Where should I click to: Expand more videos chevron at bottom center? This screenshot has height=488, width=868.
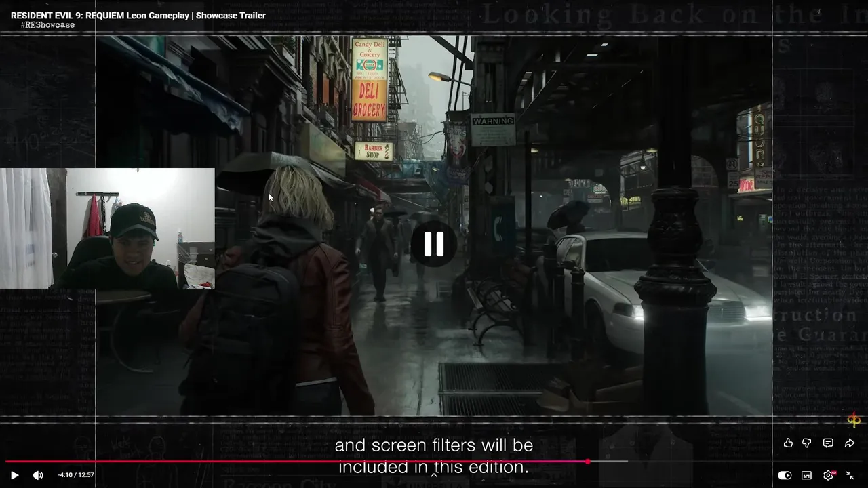pos(434,475)
